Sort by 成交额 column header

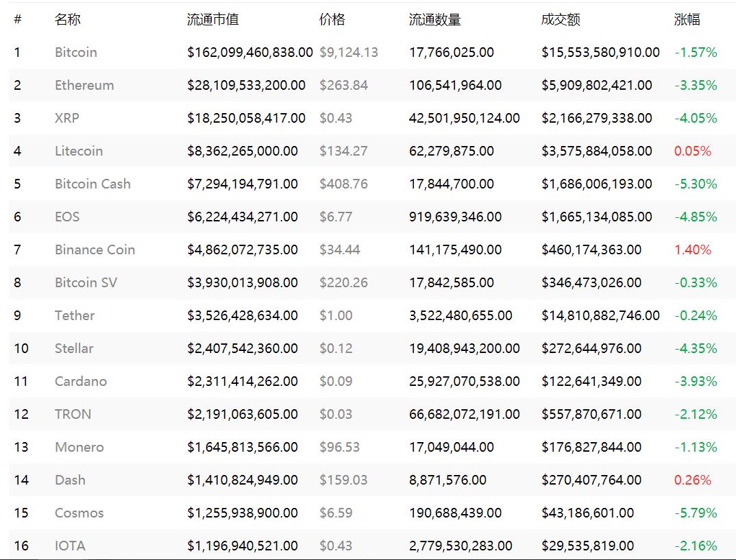click(x=561, y=19)
